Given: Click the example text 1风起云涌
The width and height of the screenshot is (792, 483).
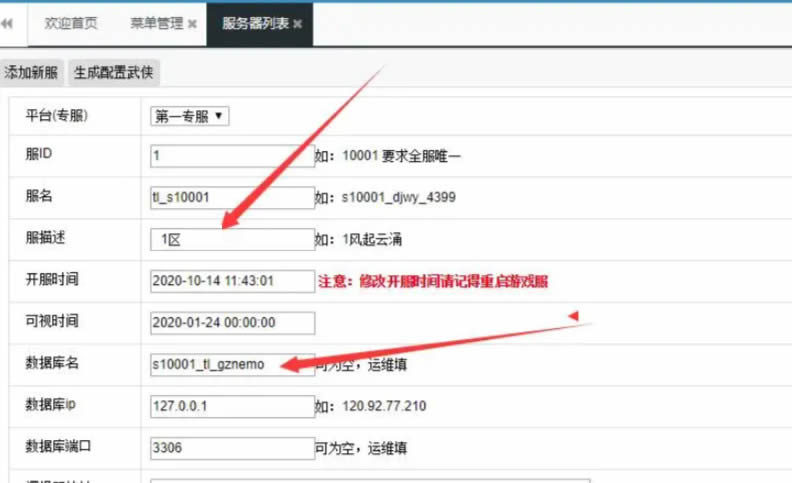Looking at the screenshot, I should click(x=372, y=239).
